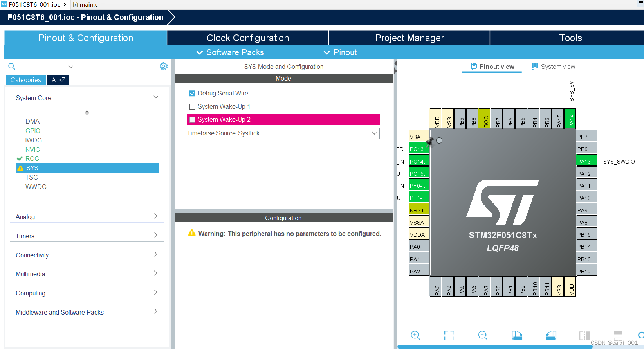
Task: Open the categories settings gear icon
Action: point(164,66)
